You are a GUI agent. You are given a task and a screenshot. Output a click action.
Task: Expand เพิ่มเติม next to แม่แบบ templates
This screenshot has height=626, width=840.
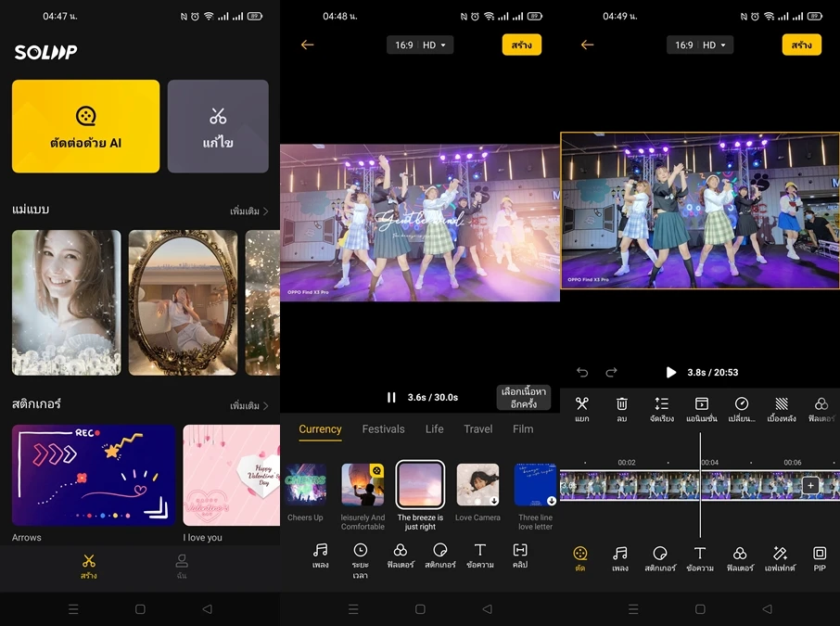point(248,211)
